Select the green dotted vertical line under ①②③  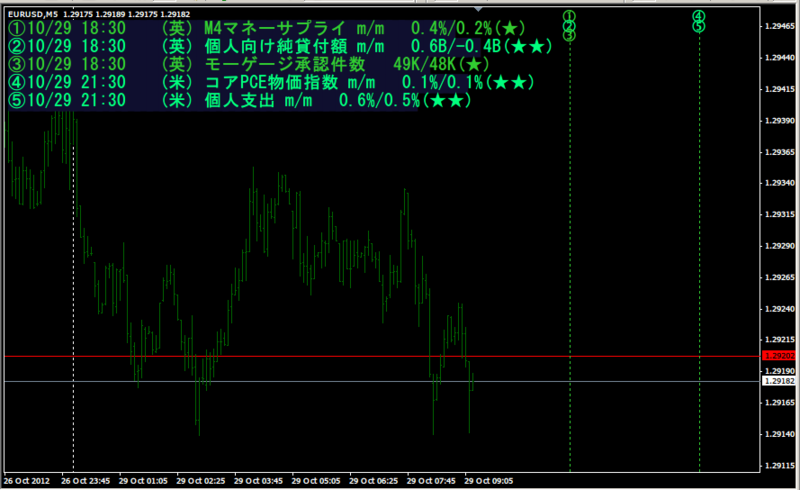[x=570, y=255]
